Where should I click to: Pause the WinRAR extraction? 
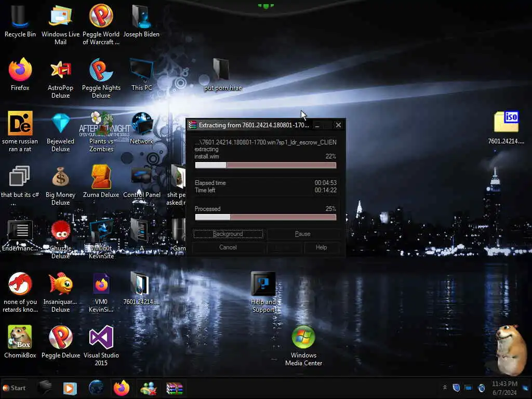click(303, 234)
